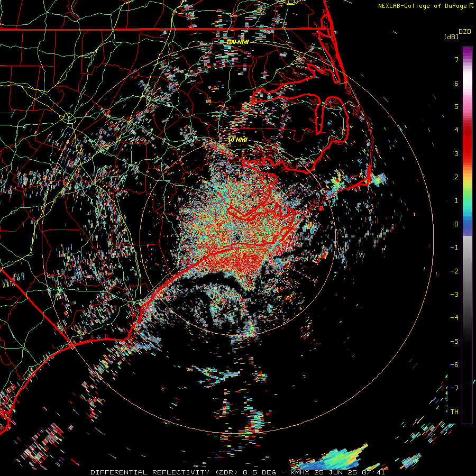The width and height of the screenshot is (476, 476).
Task: Click the 2 dB scale label
Action: click(456, 177)
